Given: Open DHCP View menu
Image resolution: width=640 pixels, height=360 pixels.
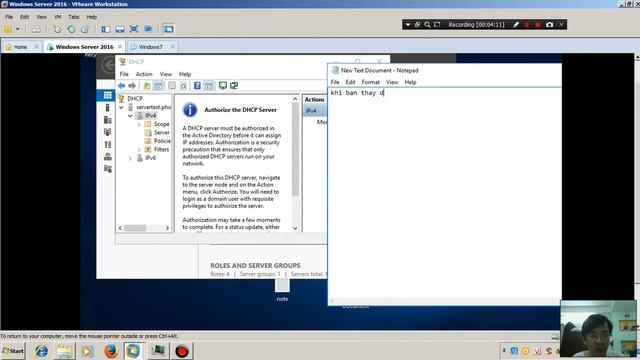Looking at the screenshot, I should click(166, 74).
